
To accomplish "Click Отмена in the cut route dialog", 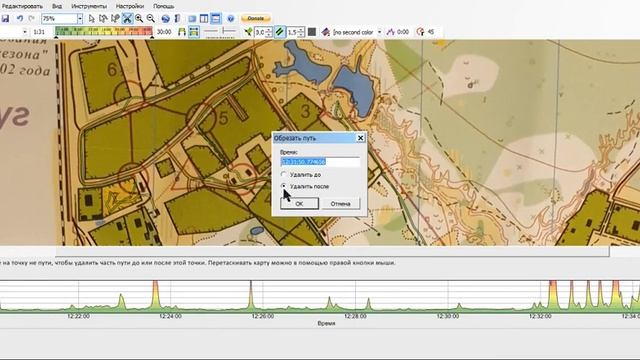I will 340,203.
